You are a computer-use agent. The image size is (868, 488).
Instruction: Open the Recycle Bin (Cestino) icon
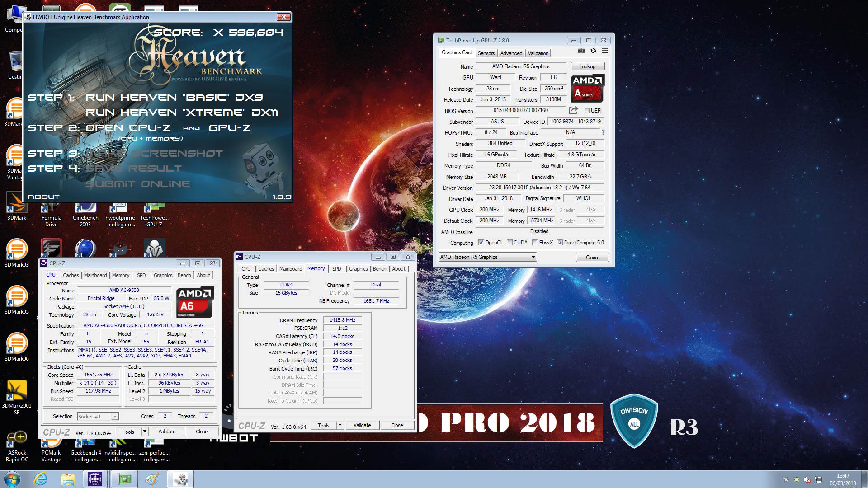click(x=15, y=65)
